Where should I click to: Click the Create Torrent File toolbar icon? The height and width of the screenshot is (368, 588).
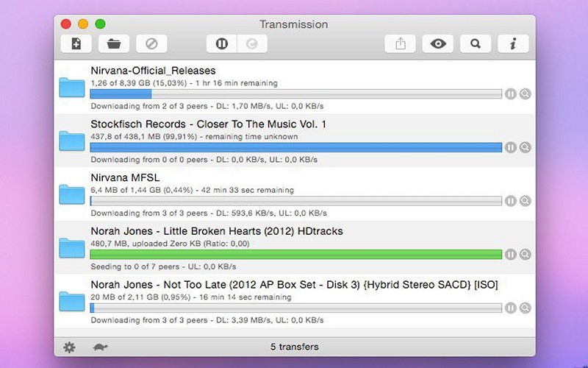(x=76, y=44)
